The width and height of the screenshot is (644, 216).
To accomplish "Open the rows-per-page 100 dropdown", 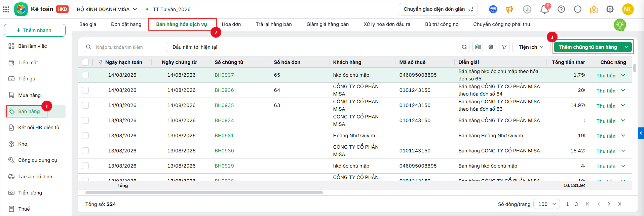I will pyautogui.click(x=547, y=204).
